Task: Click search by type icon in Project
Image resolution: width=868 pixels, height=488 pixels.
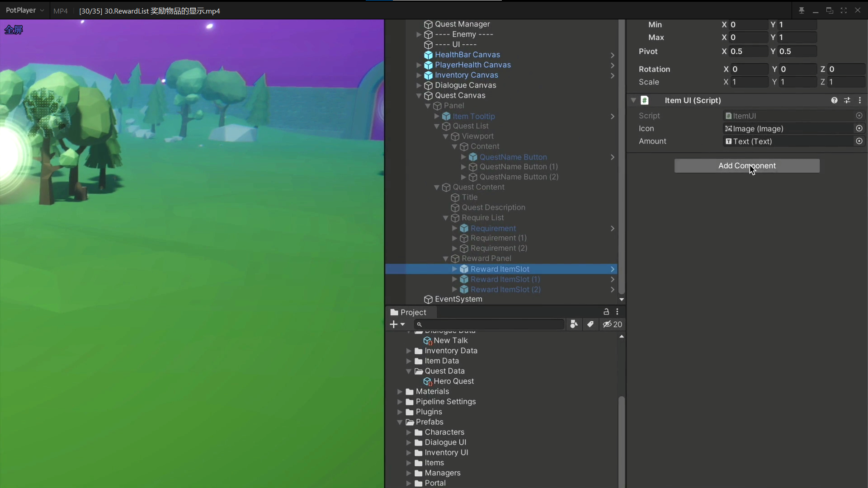Action: (574, 324)
